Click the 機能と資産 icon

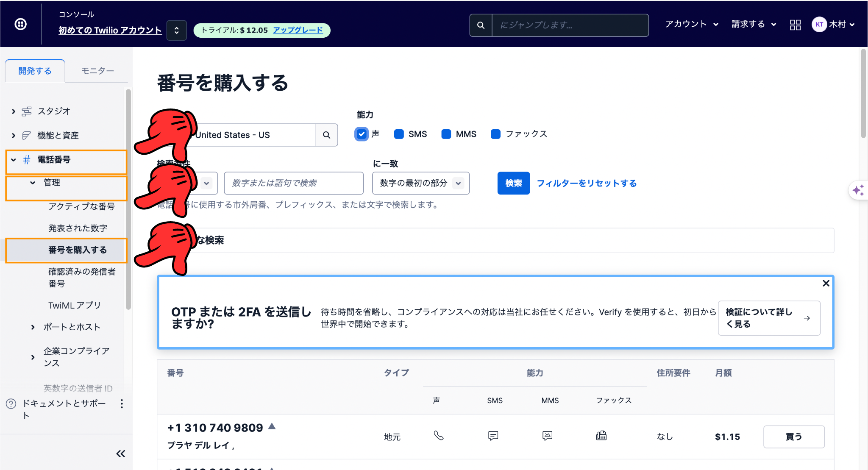tap(26, 136)
